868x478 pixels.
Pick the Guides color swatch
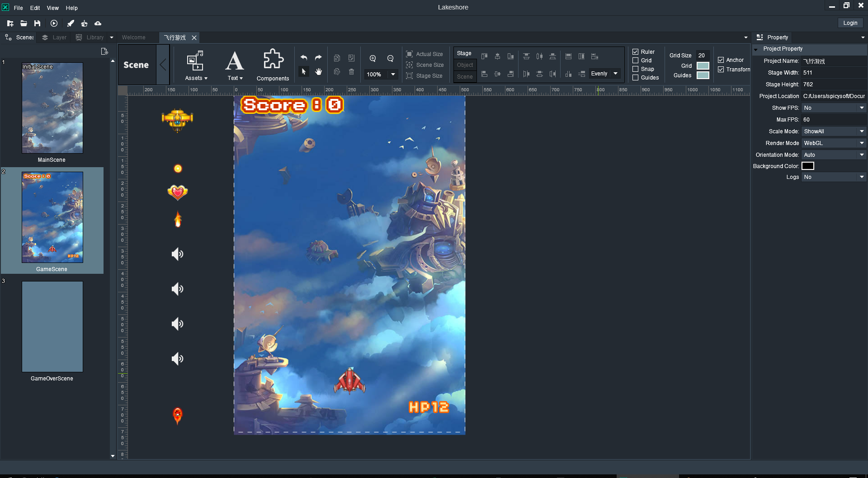[703, 75]
